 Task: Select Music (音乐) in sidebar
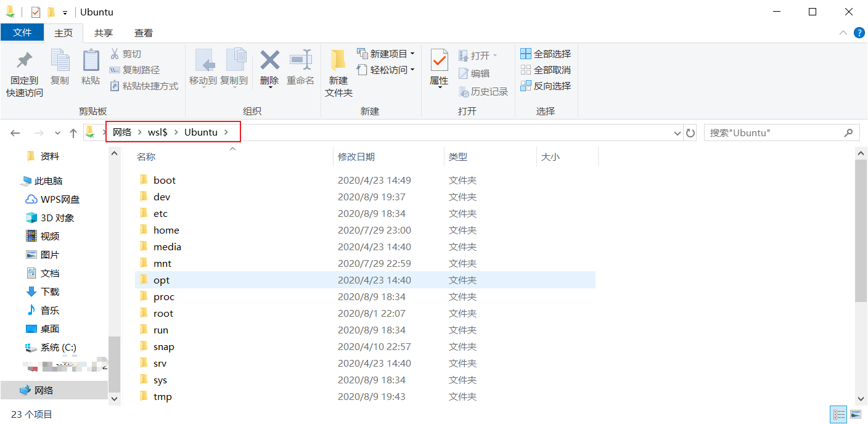43,311
